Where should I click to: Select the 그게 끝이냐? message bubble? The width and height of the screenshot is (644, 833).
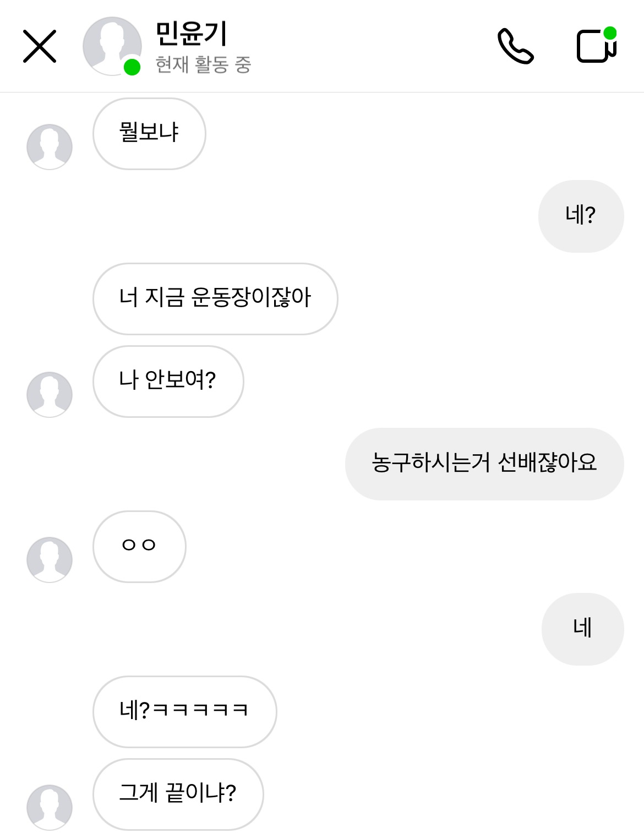click(x=178, y=794)
